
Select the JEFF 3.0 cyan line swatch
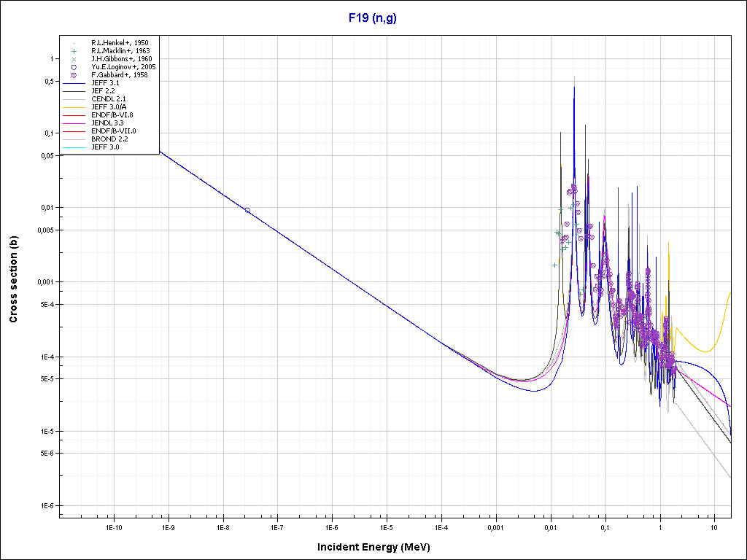(74, 147)
